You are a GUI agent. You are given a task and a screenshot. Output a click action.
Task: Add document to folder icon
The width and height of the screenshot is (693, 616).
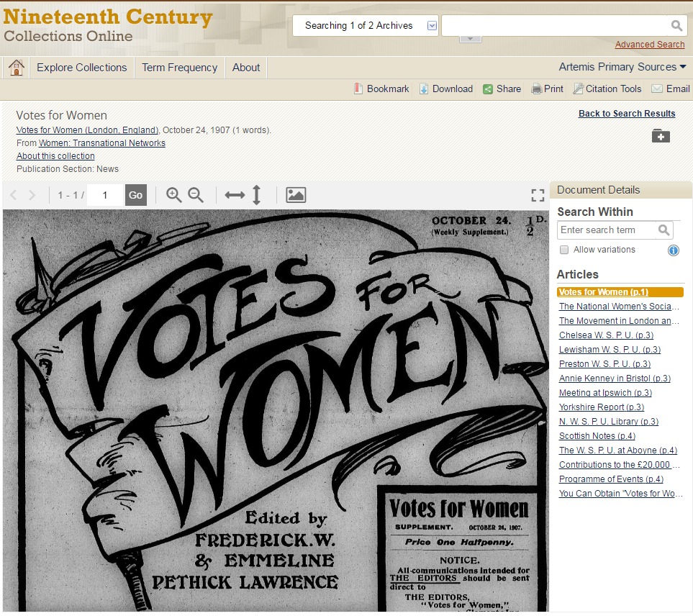coord(661,136)
